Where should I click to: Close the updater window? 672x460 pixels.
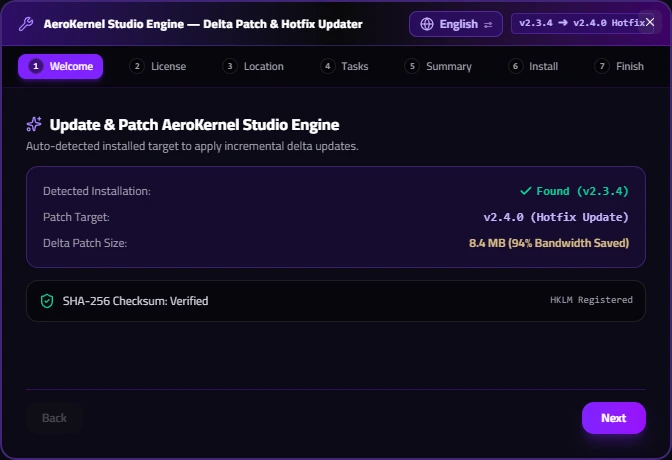pos(650,22)
